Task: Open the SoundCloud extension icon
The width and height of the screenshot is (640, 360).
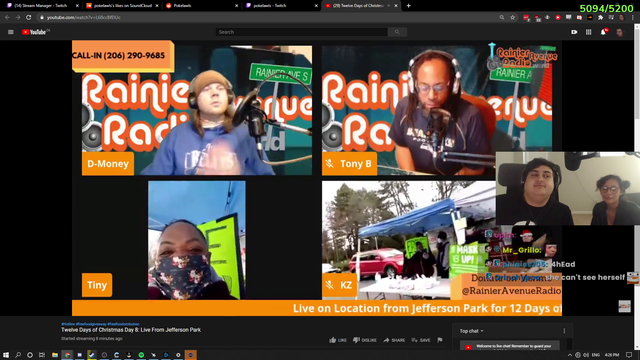Action: (x=590, y=18)
